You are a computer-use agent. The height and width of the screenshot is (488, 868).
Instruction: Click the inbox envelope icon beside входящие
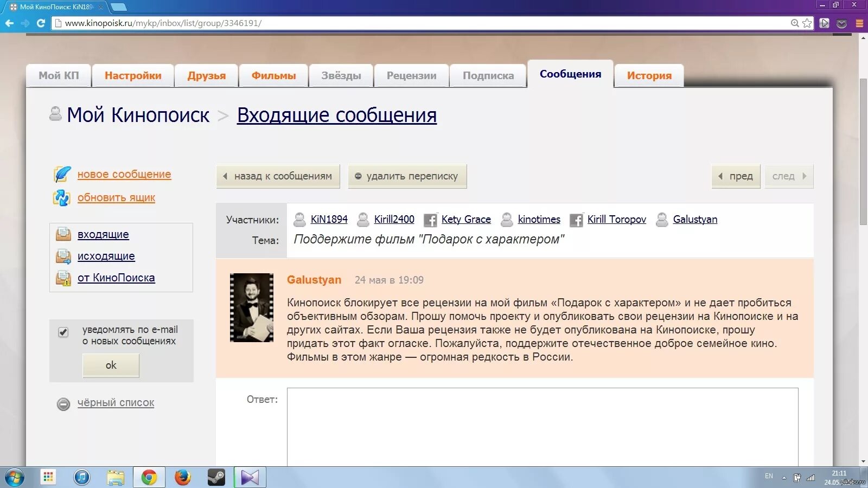click(63, 234)
